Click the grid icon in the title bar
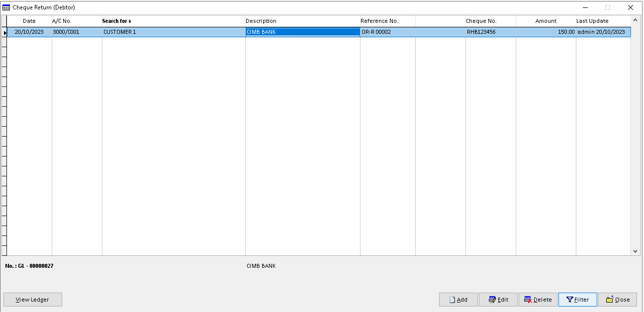 pyautogui.click(x=7, y=7)
